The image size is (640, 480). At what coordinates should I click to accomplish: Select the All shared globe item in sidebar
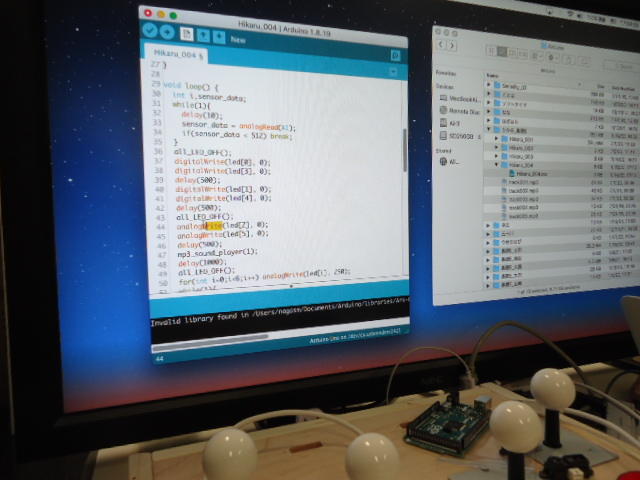(x=449, y=162)
